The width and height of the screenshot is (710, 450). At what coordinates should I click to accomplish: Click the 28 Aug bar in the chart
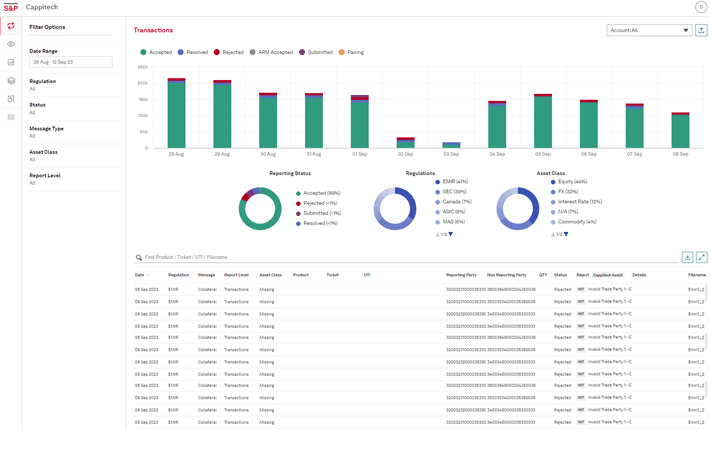click(176, 113)
